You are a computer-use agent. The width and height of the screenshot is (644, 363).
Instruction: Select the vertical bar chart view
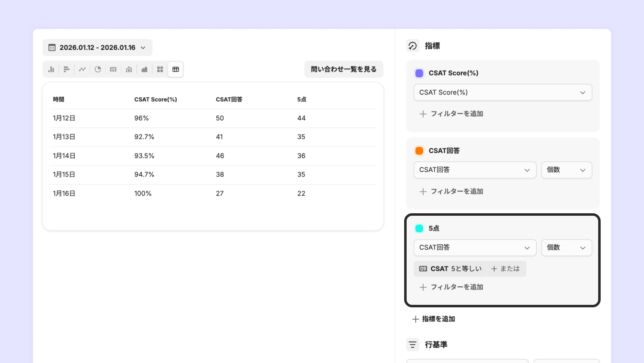51,69
